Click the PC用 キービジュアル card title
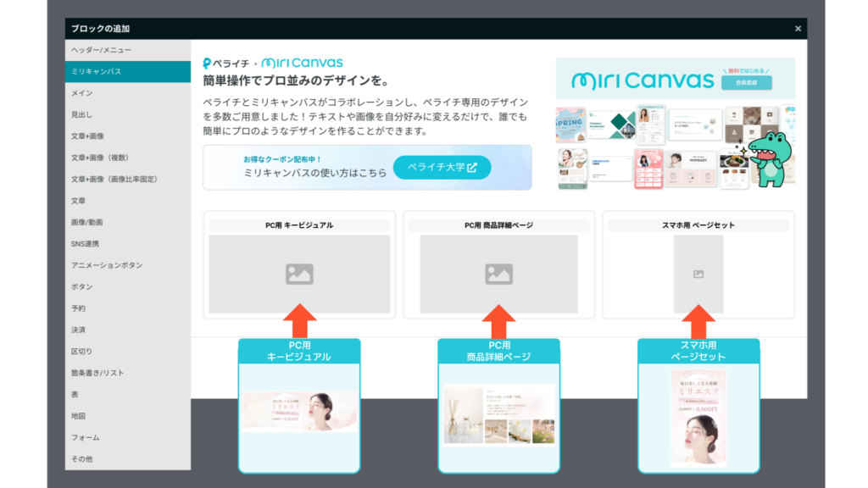Image resolution: width=868 pixels, height=488 pixels. coord(299,225)
